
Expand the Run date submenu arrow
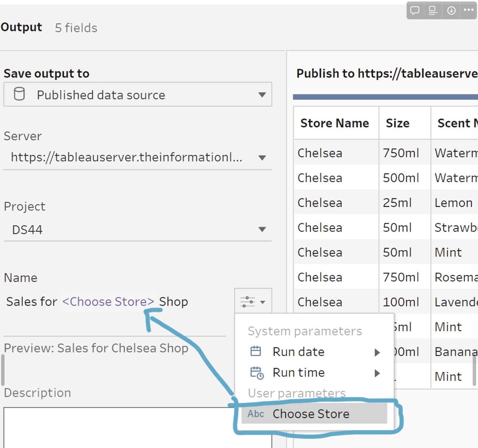pyautogui.click(x=377, y=352)
